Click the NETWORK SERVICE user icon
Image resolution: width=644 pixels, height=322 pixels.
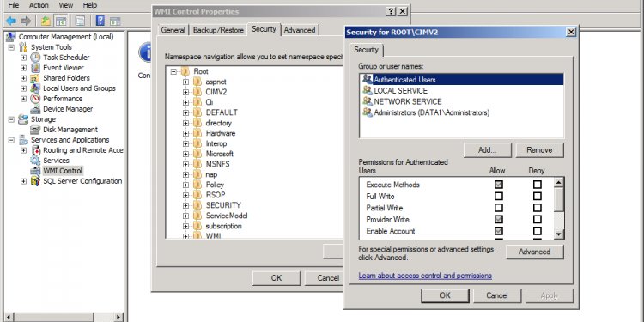click(x=368, y=101)
